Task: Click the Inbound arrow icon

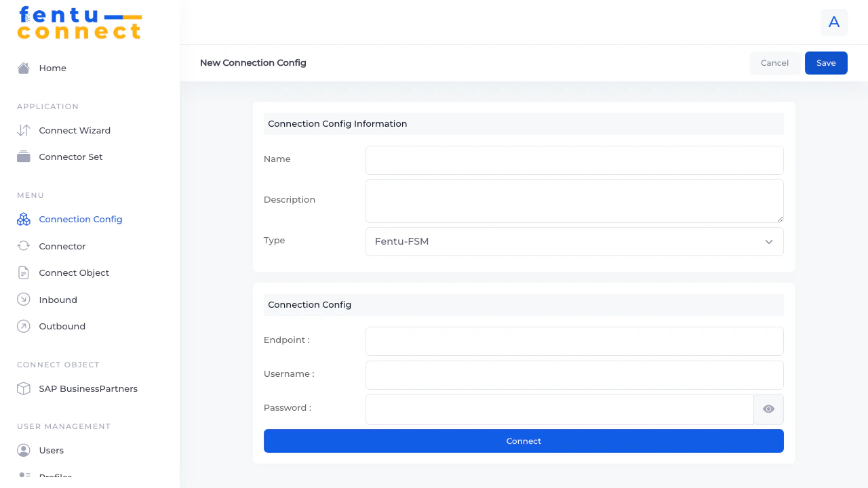Action: pos(23,300)
